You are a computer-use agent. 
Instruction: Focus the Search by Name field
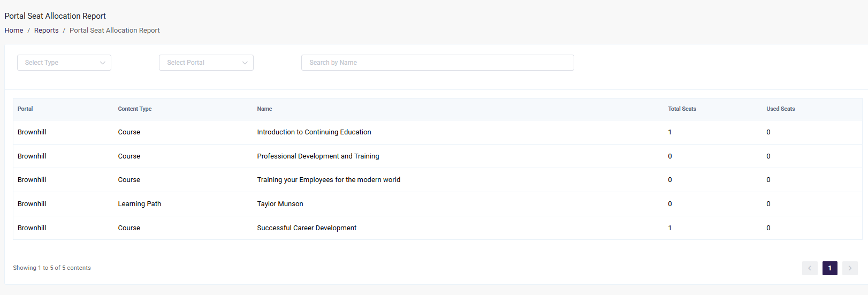[438, 63]
